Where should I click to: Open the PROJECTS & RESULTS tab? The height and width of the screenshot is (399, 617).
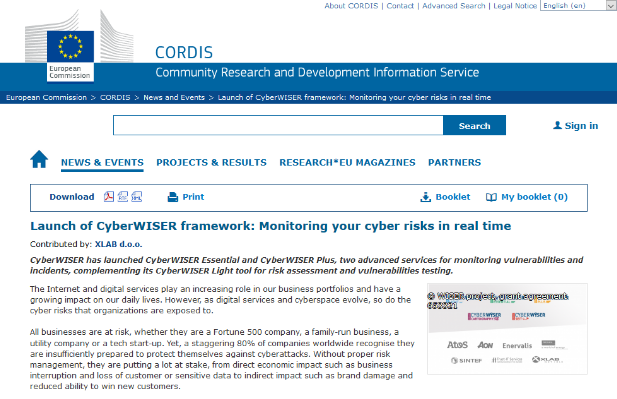[211, 163]
